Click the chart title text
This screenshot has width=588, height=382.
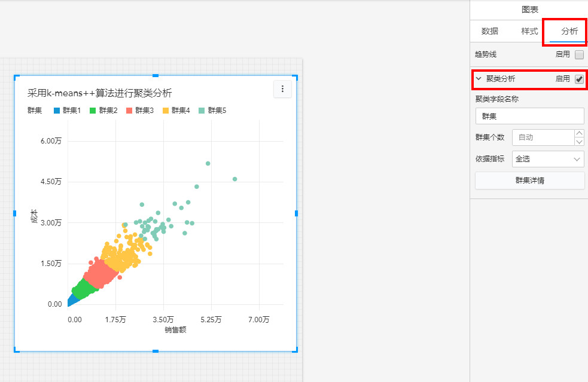(100, 93)
